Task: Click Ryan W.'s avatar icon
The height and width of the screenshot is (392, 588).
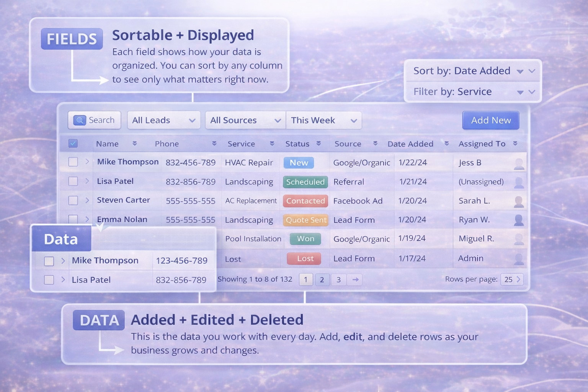Action: [519, 220]
